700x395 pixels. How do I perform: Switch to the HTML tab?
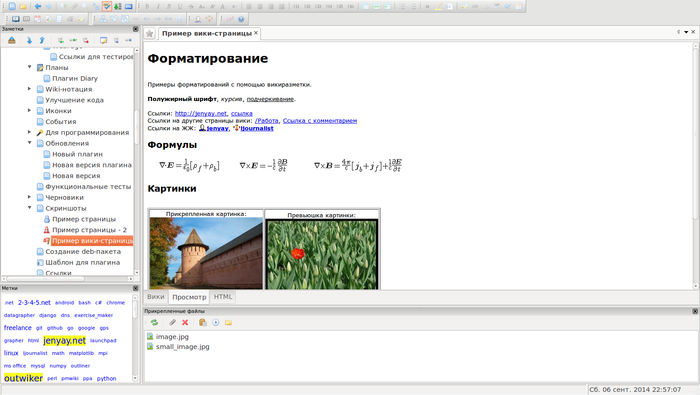click(x=223, y=297)
